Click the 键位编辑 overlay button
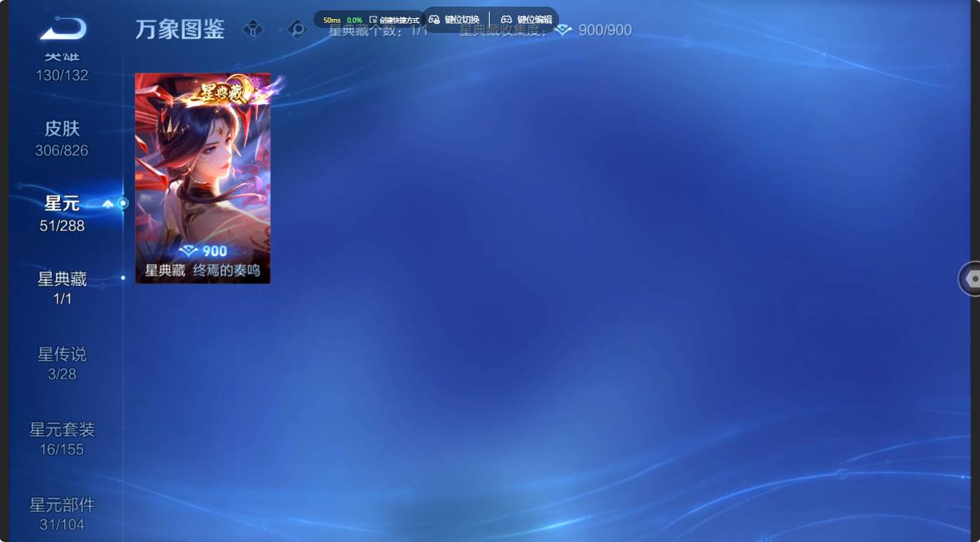Screen dimensions: 980x542 (526, 20)
